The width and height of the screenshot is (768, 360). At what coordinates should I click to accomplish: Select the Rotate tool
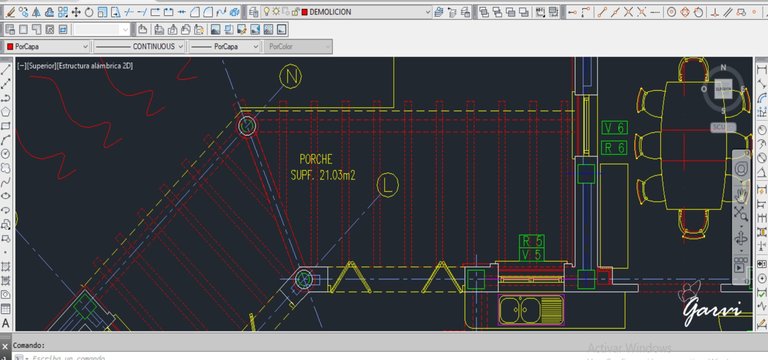coord(89,12)
